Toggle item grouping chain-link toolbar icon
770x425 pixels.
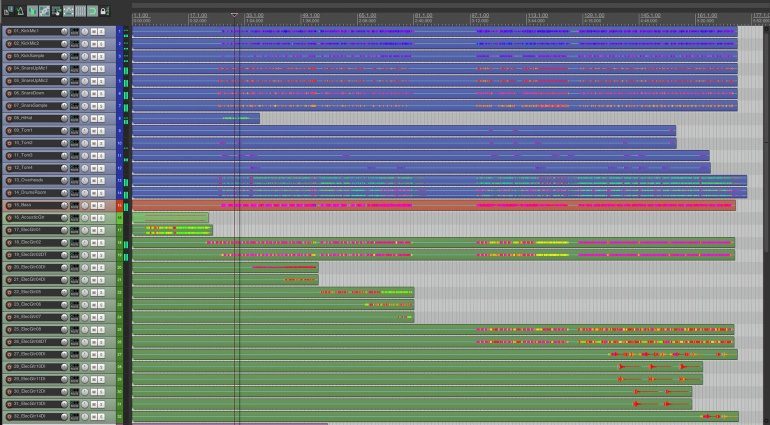point(44,11)
